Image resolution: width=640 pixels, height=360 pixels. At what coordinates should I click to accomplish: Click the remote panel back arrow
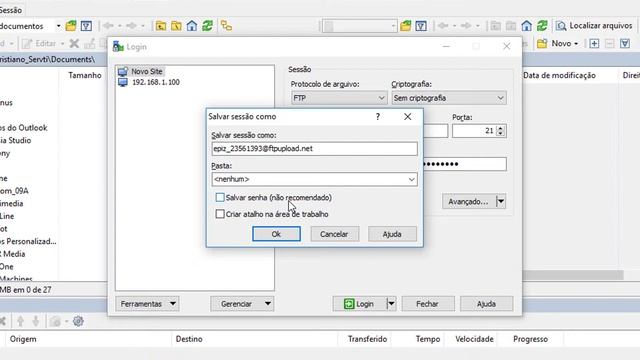tap(443, 26)
